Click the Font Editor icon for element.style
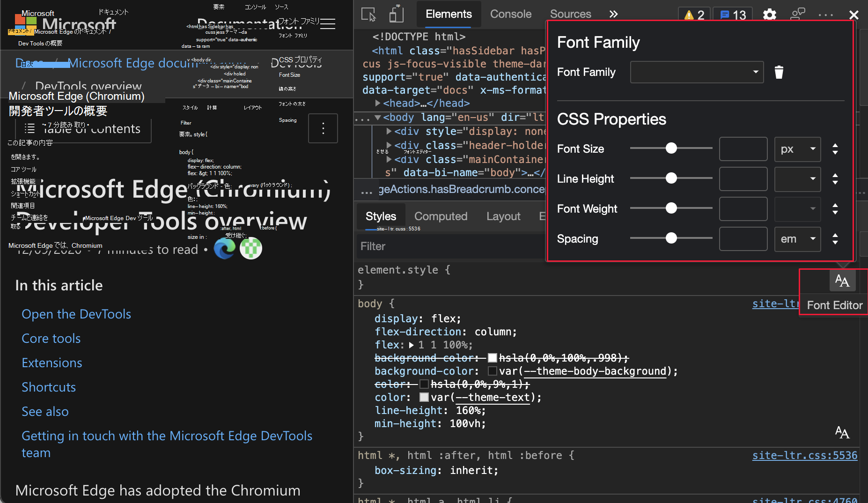This screenshot has width=868, height=503. [x=842, y=281]
